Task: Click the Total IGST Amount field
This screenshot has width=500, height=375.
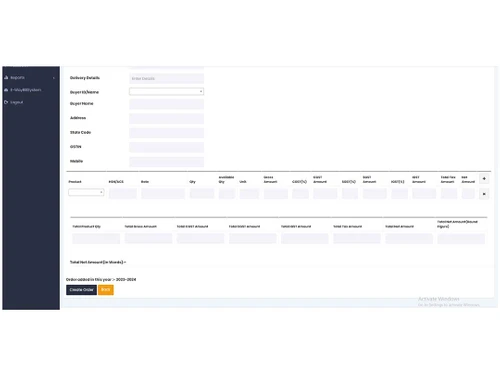Action: [x=305, y=238]
